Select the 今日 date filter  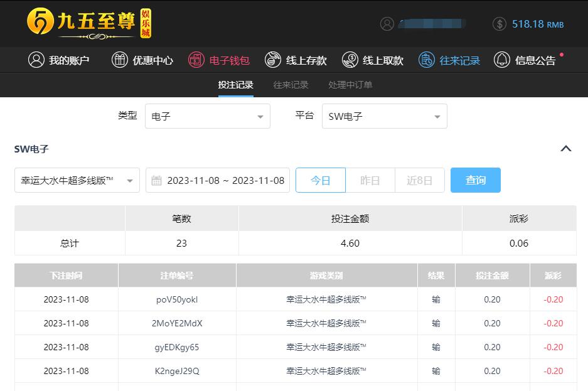(320, 180)
